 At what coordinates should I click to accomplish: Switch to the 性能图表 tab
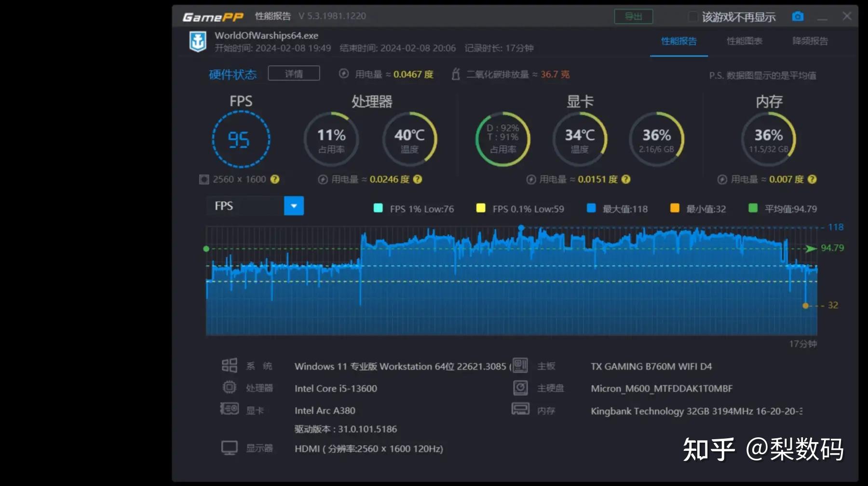click(745, 41)
